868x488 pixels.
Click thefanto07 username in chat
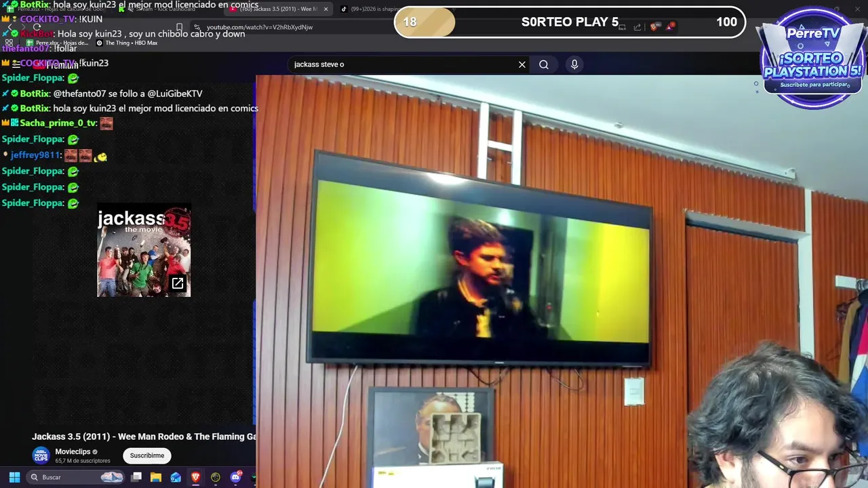pos(26,49)
